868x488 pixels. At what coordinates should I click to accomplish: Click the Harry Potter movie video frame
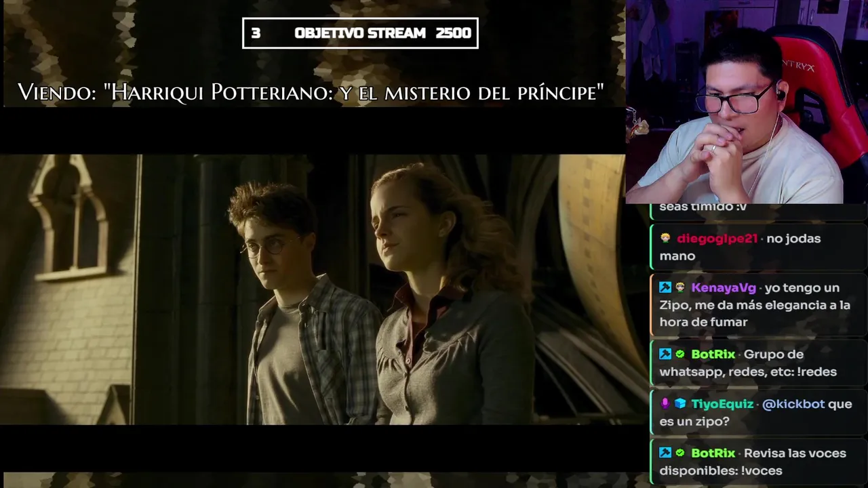coord(313,289)
